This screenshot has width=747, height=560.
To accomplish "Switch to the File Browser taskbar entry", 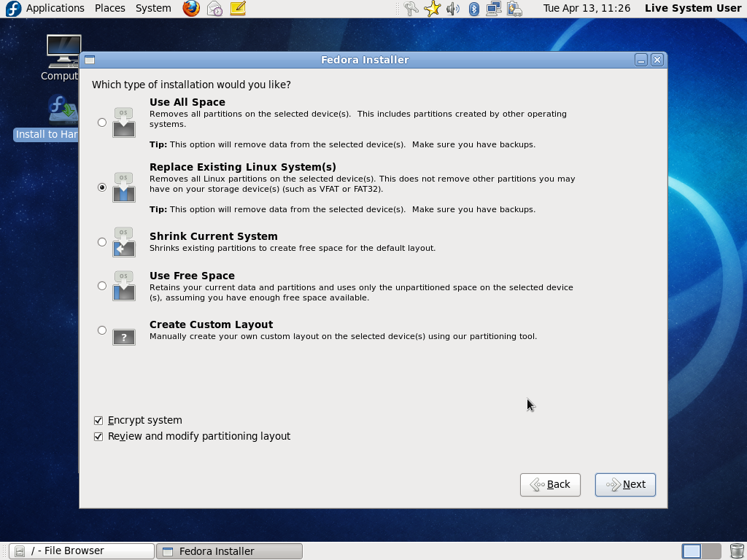I will click(80, 551).
